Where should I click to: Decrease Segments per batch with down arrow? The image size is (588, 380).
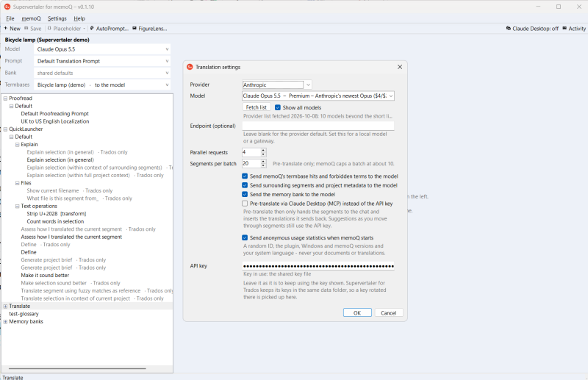pos(263,166)
